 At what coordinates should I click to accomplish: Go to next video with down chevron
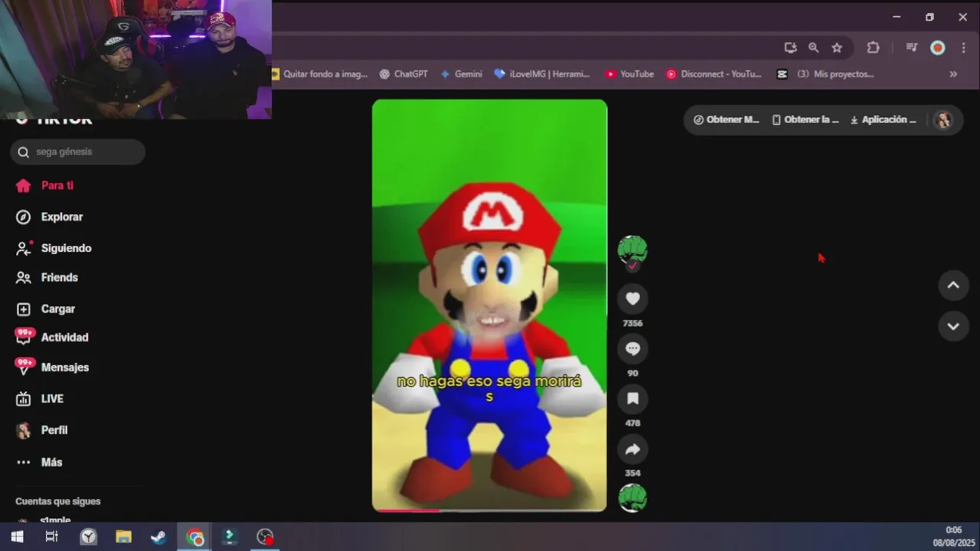953,326
